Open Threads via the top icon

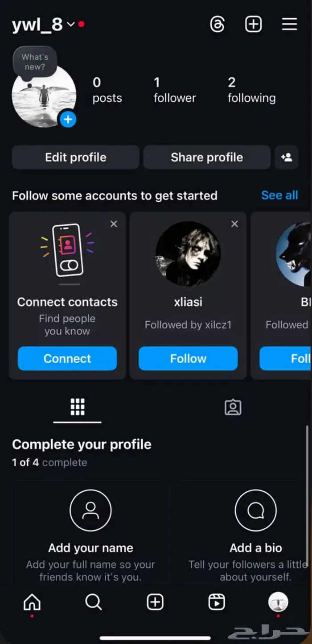coord(217,24)
